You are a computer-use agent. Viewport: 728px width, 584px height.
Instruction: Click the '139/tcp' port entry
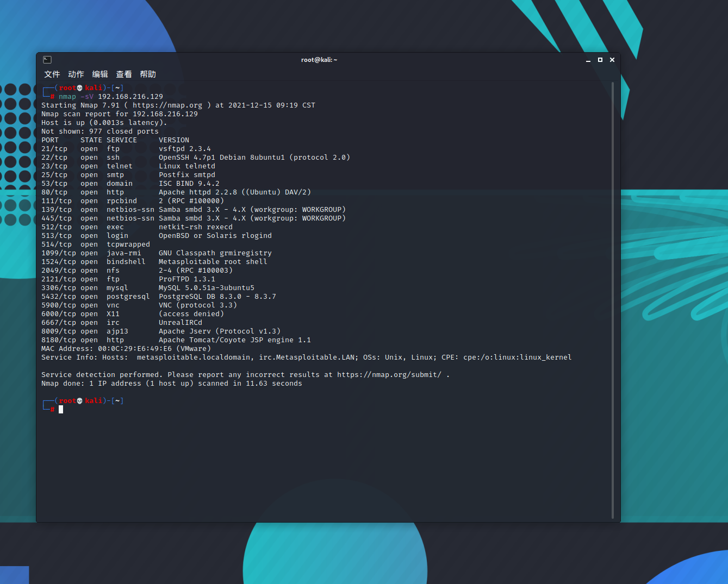[57, 210]
